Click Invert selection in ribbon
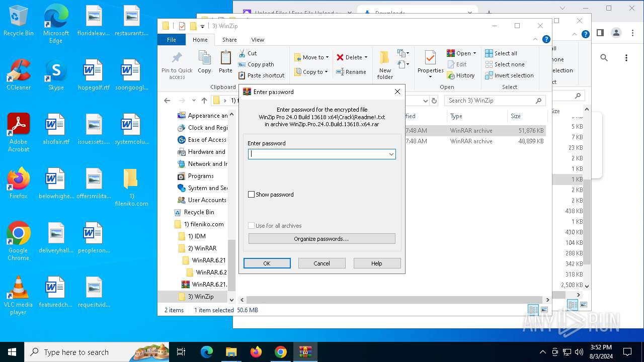The height and width of the screenshot is (362, 644). [509, 75]
